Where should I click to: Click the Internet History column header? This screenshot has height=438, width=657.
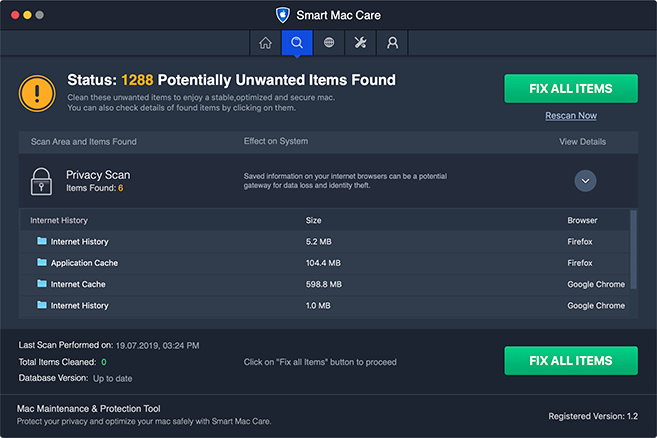[59, 220]
